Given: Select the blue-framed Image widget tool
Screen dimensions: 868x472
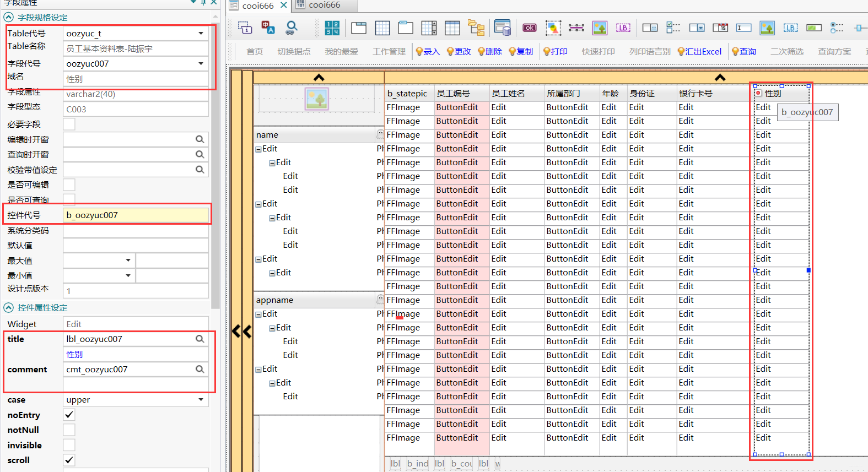Looking at the screenshot, I should tap(767, 28).
